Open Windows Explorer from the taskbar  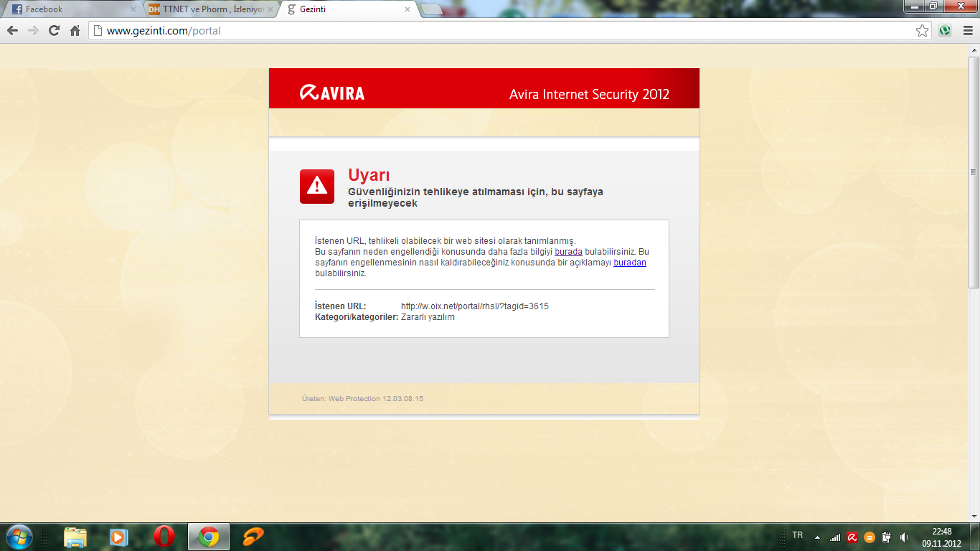click(x=75, y=537)
